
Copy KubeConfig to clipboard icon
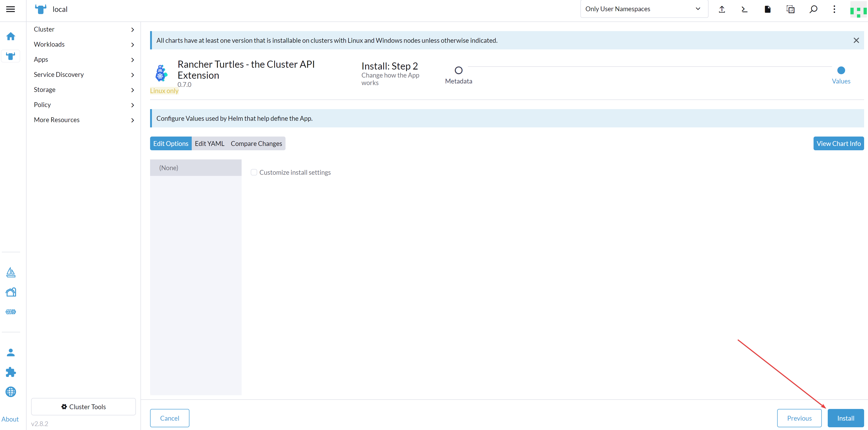(790, 9)
